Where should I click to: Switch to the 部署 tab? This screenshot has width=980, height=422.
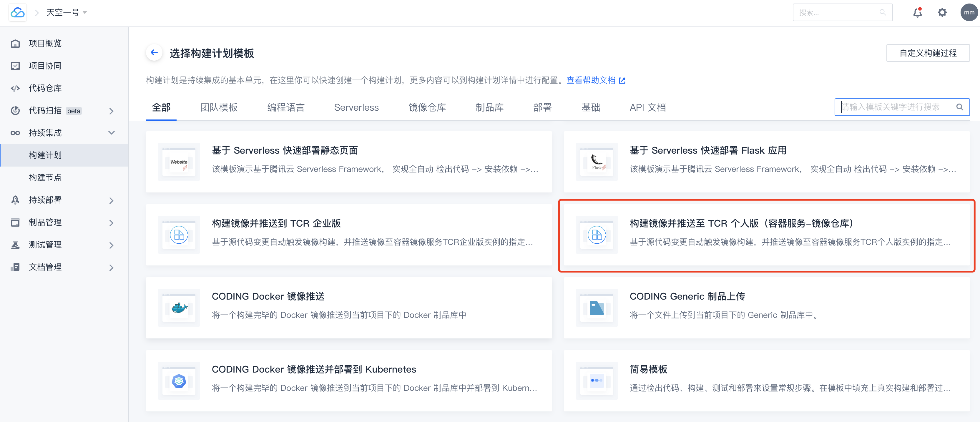[542, 108]
